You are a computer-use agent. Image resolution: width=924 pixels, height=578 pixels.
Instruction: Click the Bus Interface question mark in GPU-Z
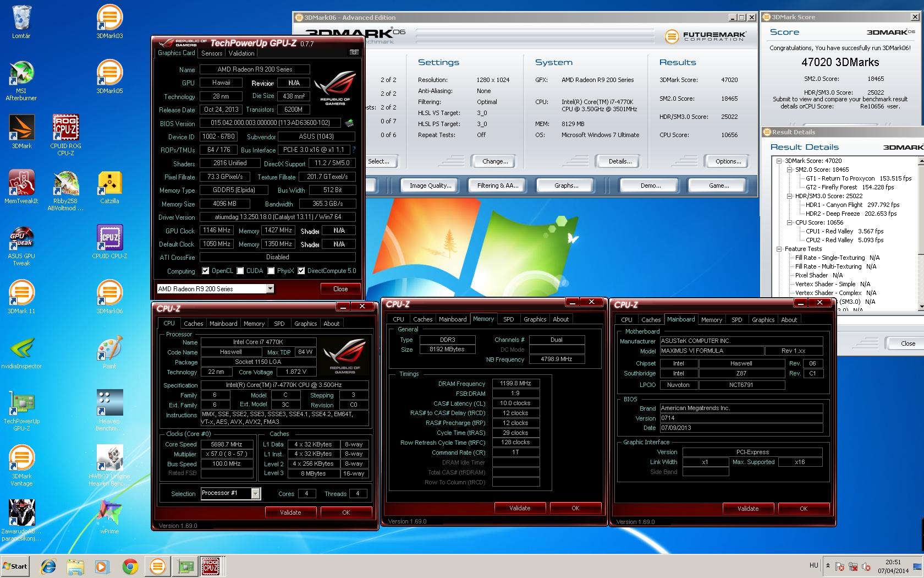[354, 150]
